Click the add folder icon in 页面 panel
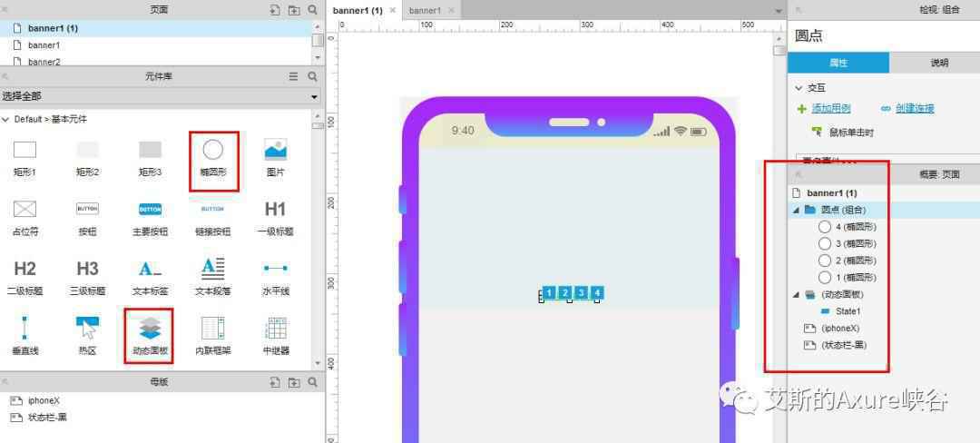This screenshot has width=980, height=443. point(294,10)
